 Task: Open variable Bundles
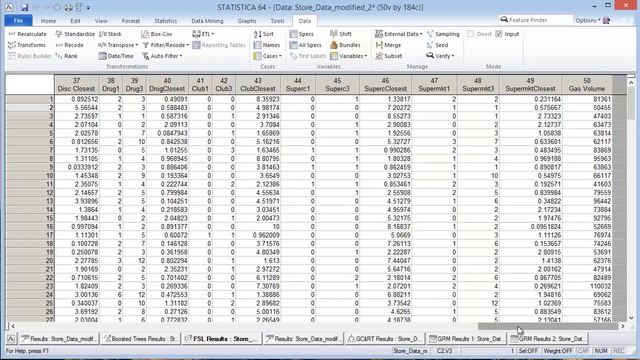coord(345,45)
